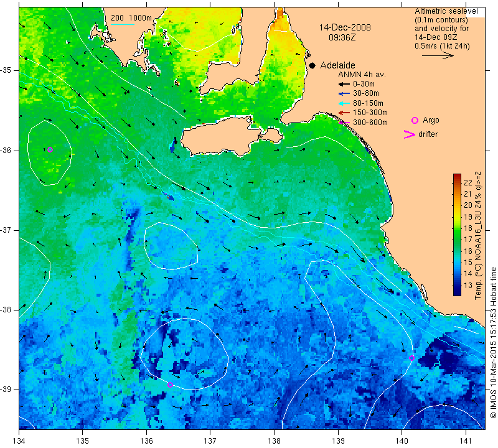Click the 30-80m legend label
The height and width of the screenshot is (448, 498).
click(x=366, y=94)
